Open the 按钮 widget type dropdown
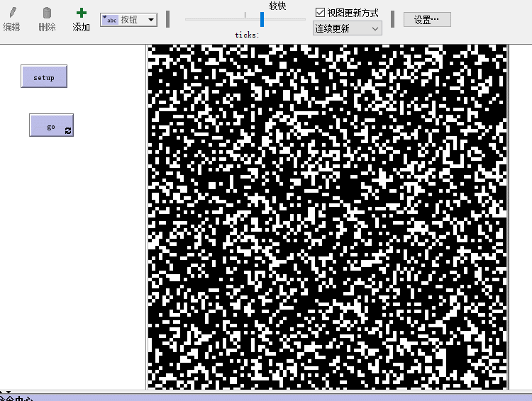The width and height of the screenshot is (532, 401). (128, 20)
